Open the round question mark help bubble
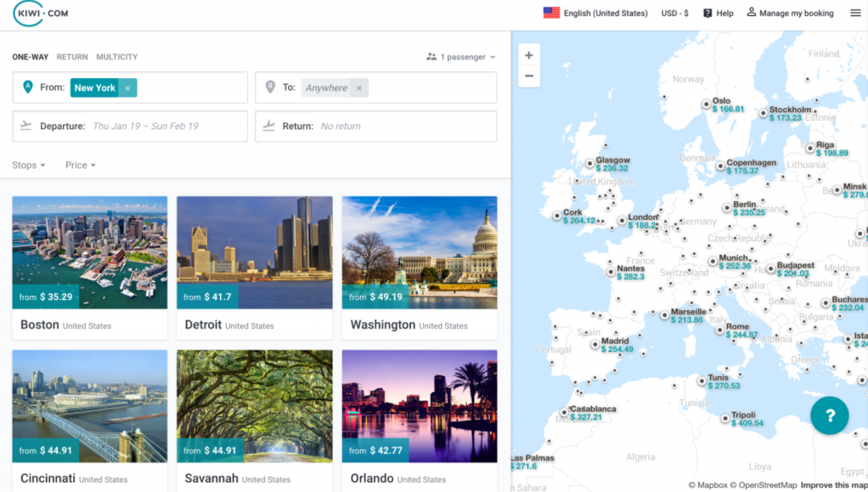 point(830,415)
